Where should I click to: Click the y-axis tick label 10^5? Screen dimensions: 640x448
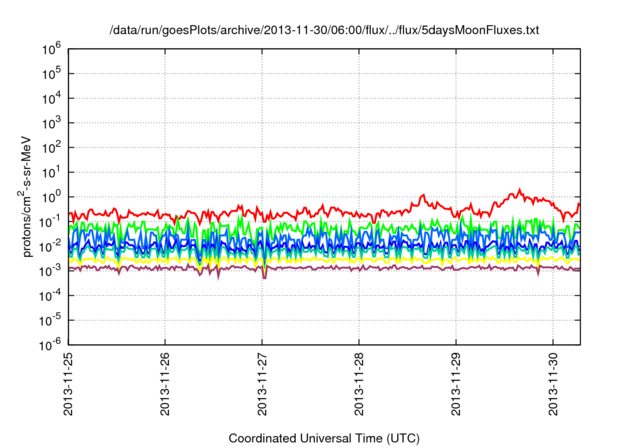coord(51,74)
